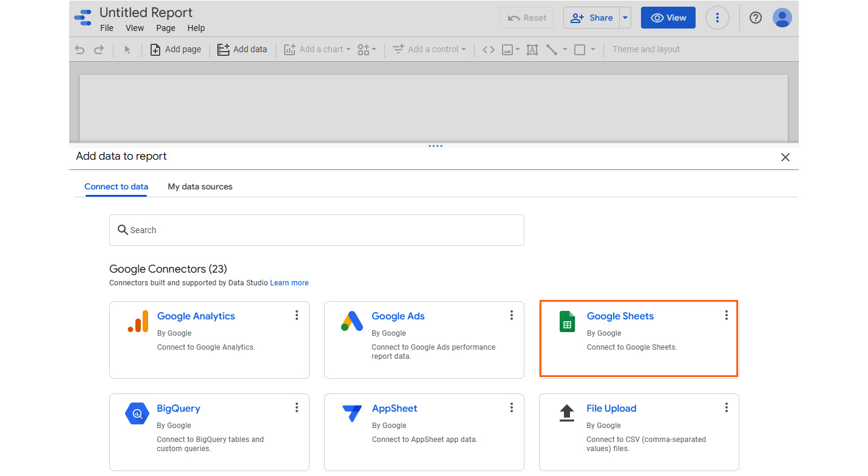Click the redo arrow in toolbar
868x476 pixels.
tap(99, 50)
